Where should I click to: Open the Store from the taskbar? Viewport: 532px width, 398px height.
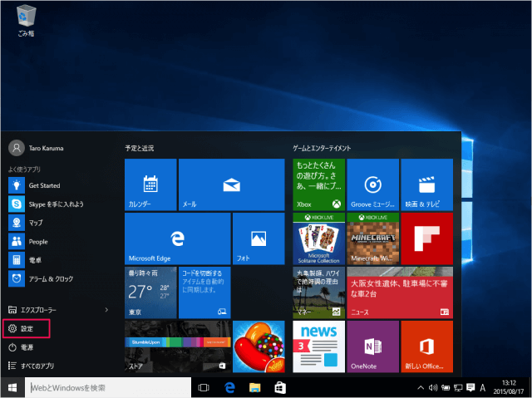click(x=280, y=387)
